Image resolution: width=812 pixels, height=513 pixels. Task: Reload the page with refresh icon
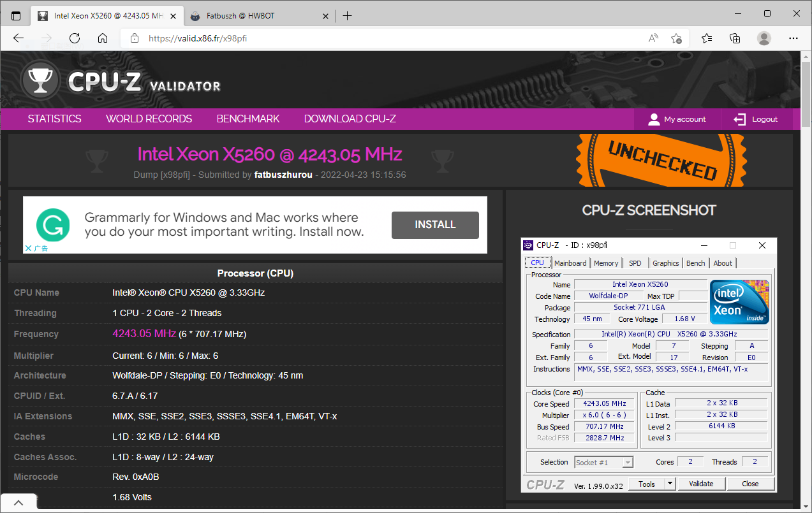(75, 38)
